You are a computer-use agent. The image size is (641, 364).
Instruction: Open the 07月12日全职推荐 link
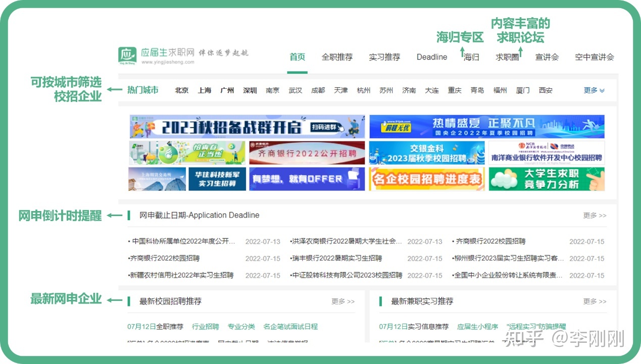(x=156, y=327)
